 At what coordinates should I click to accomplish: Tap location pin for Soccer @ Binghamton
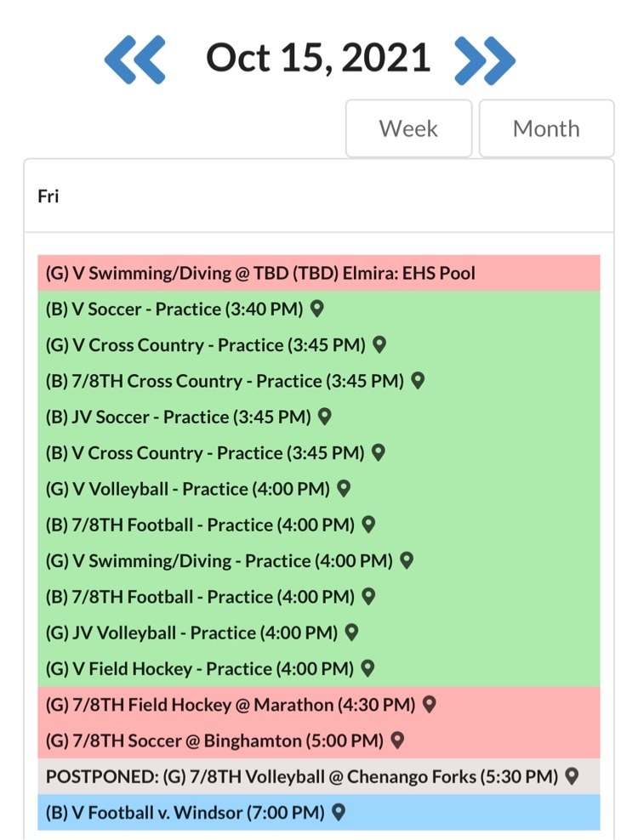click(396, 741)
